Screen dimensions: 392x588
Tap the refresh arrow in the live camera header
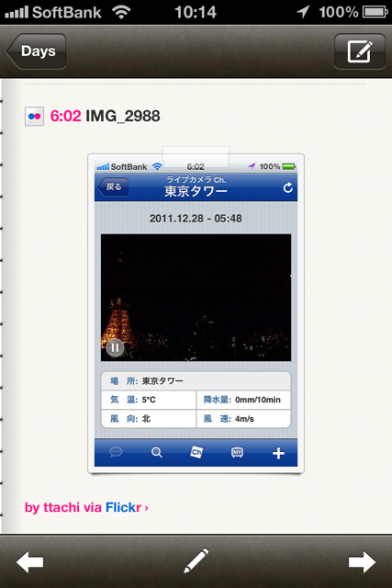click(x=287, y=187)
